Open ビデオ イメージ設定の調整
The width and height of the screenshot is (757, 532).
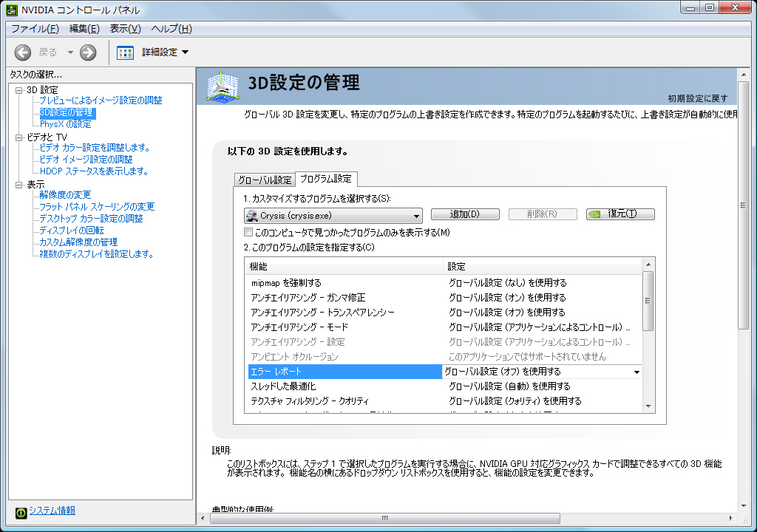(x=86, y=160)
